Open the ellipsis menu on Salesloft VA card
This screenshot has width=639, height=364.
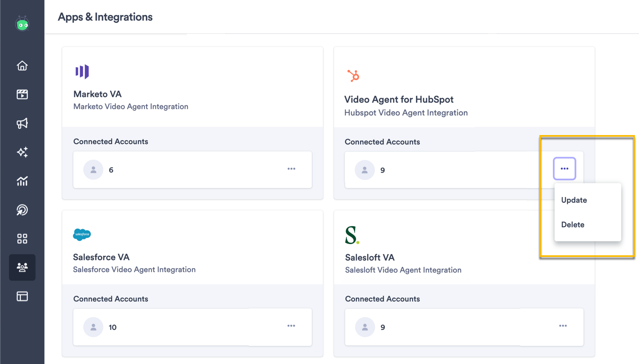point(563,326)
